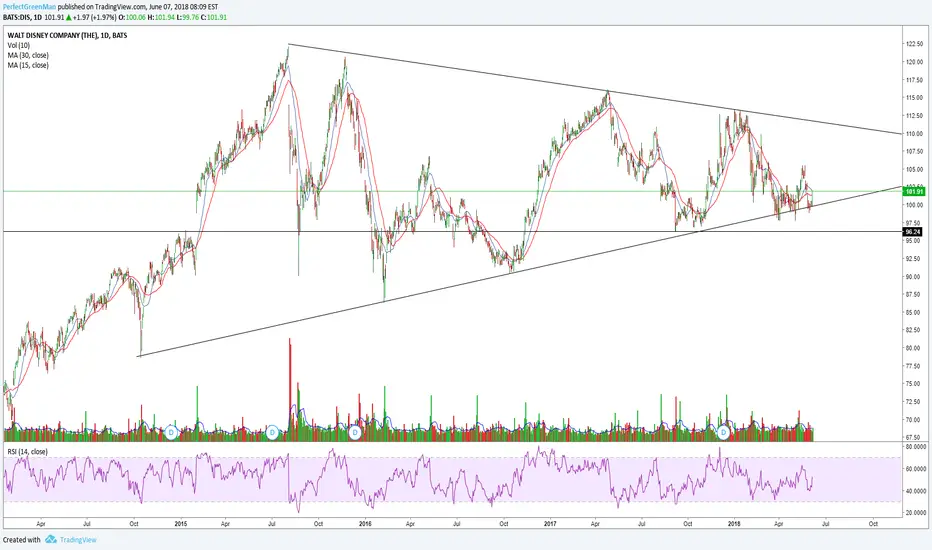Click the 'MA (30, close)' indicator legend
Viewport: 932px width, 550px height.
click(x=28, y=55)
